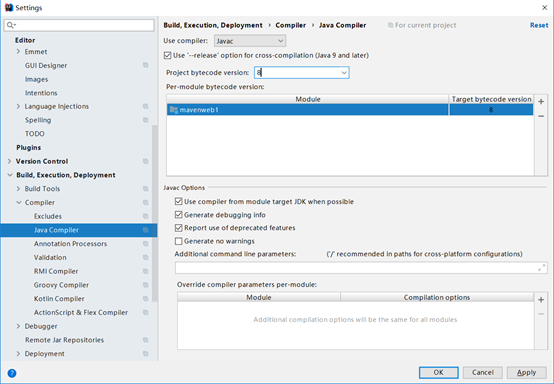554x384 pixels.
Task: Click project-level icon beside Build Tools
Action: [x=146, y=189]
